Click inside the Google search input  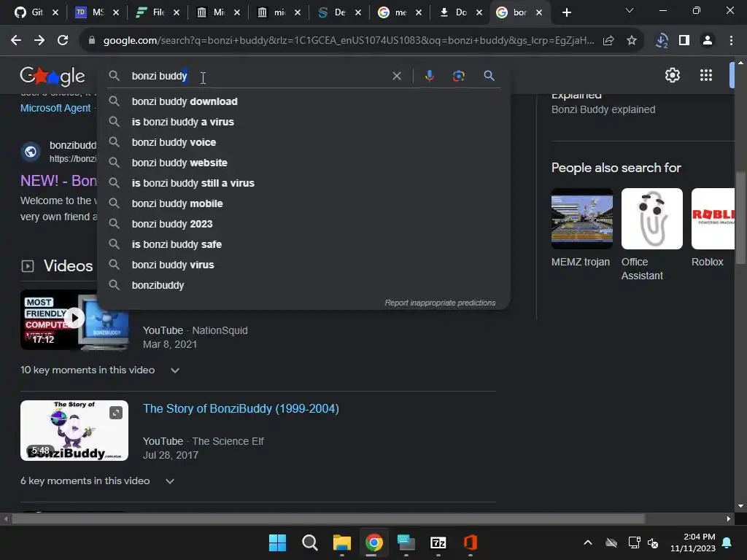point(258,76)
